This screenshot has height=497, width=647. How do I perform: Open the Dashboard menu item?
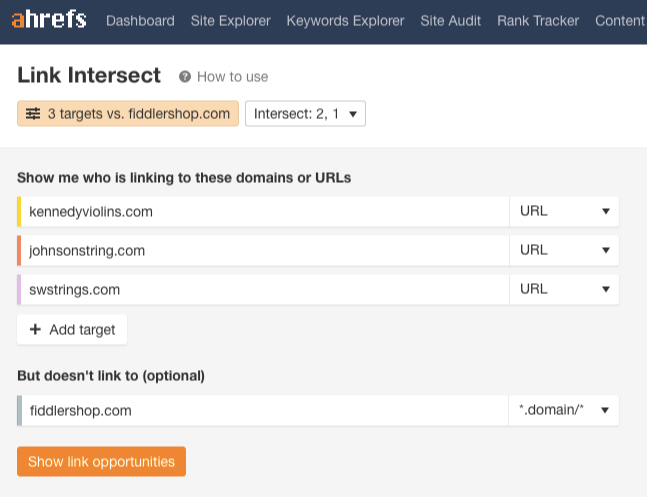coord(140,21)
